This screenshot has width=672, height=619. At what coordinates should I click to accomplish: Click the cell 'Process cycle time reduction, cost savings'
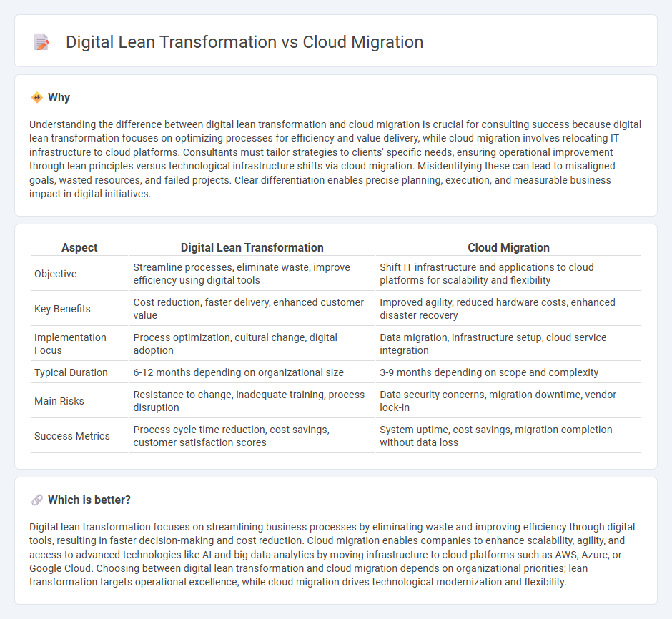[x=252, y=436]
